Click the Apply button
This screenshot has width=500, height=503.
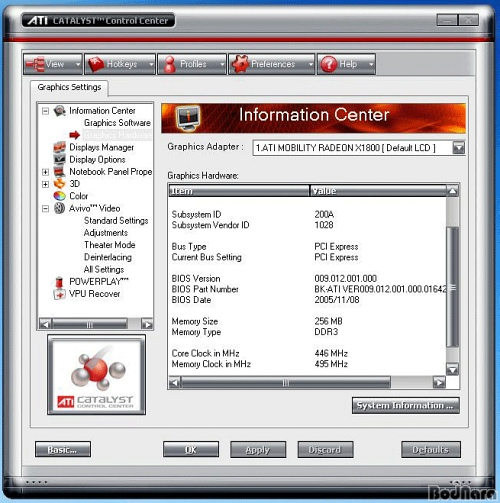pos(258,450)
